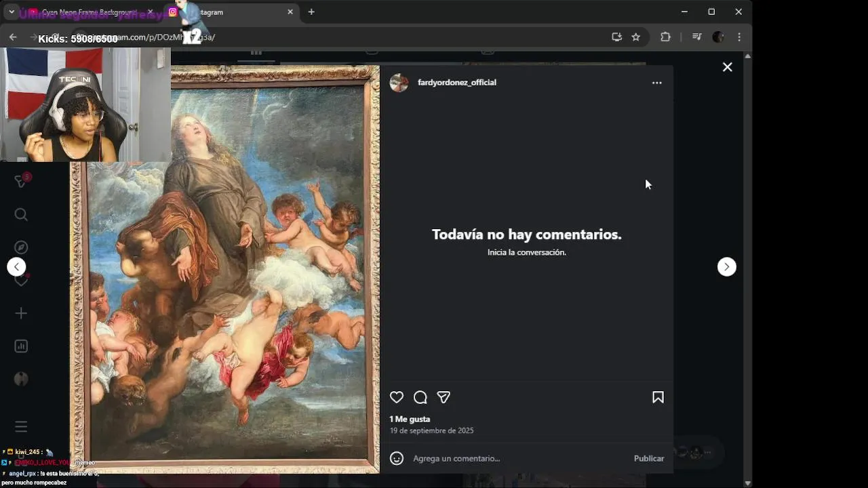This screenshot has height=488, width=868.
Task: Open fardyordonez_official profile link
Action: (457, 83)
